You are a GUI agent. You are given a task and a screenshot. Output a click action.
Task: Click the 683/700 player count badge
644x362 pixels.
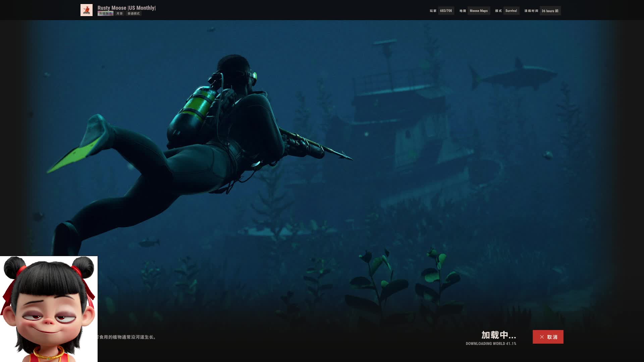(x=446, y=11)
